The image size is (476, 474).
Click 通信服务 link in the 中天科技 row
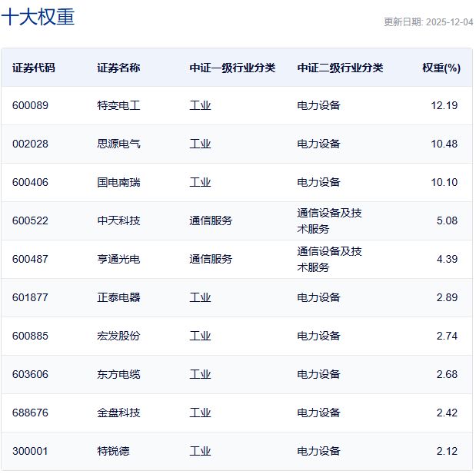[x=211, y=220]
